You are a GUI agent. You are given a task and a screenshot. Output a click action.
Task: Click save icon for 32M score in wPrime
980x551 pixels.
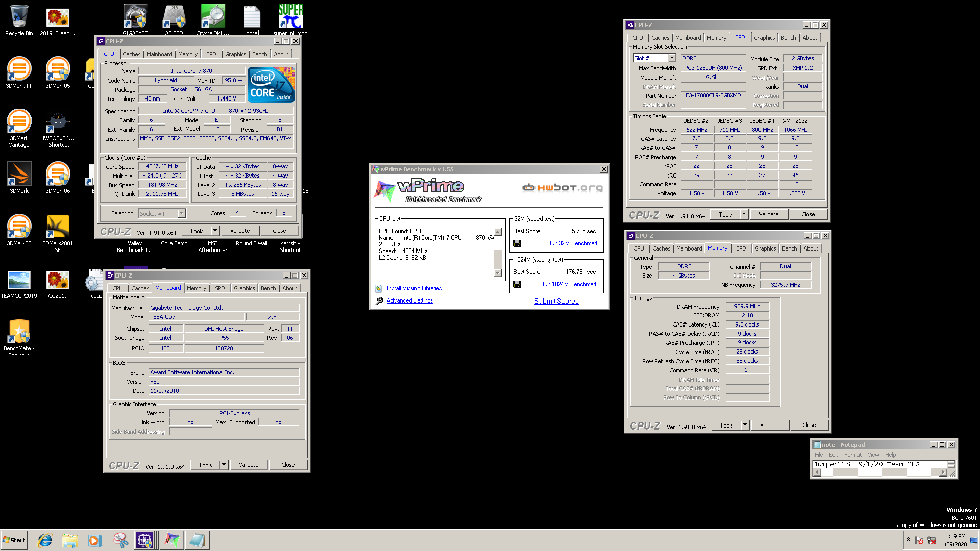click(517, 243)
